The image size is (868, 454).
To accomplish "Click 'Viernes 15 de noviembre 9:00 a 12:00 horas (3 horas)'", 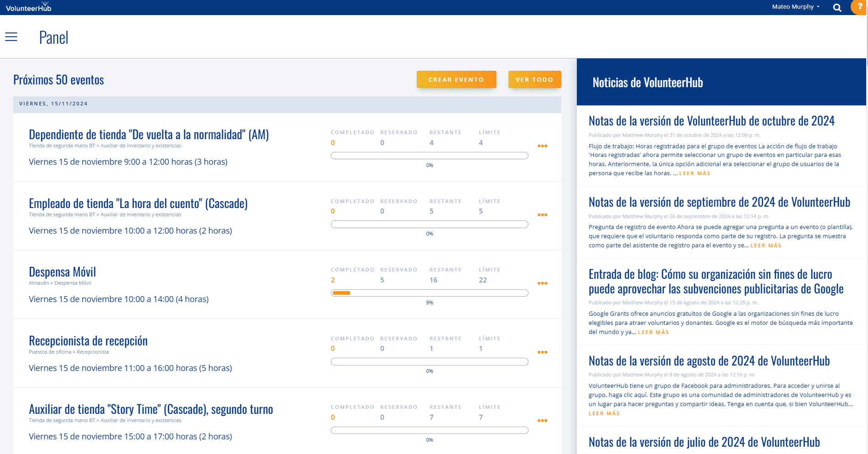I will point(128,162).
